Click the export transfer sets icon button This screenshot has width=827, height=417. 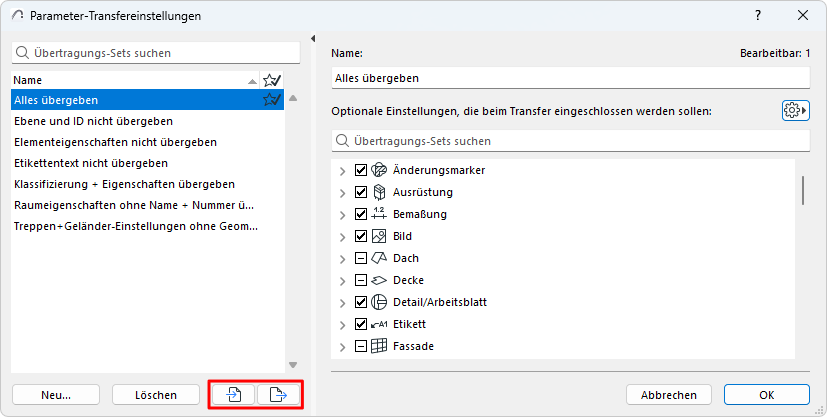(x=279, y=395)
